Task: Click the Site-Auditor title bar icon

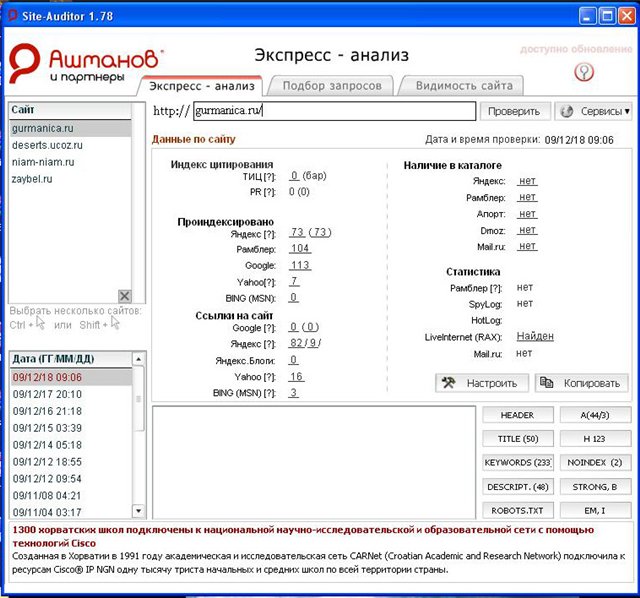Action: pyautogui.click(x=11, y=14)
